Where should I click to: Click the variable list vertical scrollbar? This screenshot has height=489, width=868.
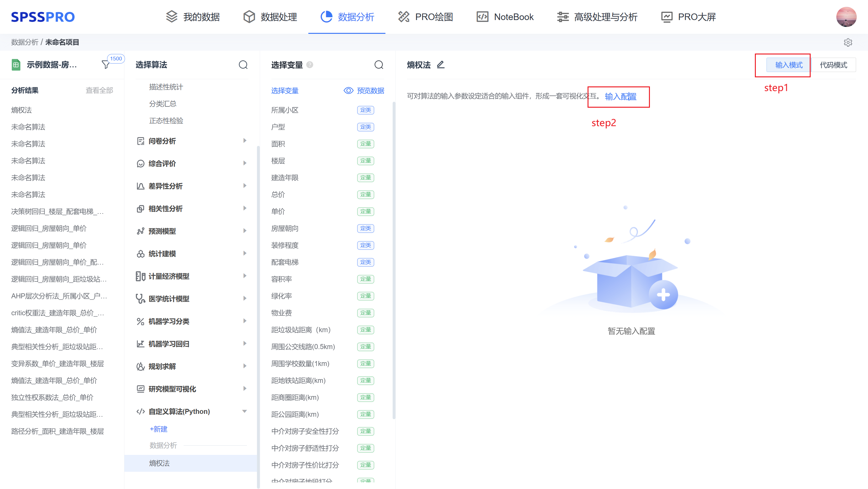tap(394, 260)
